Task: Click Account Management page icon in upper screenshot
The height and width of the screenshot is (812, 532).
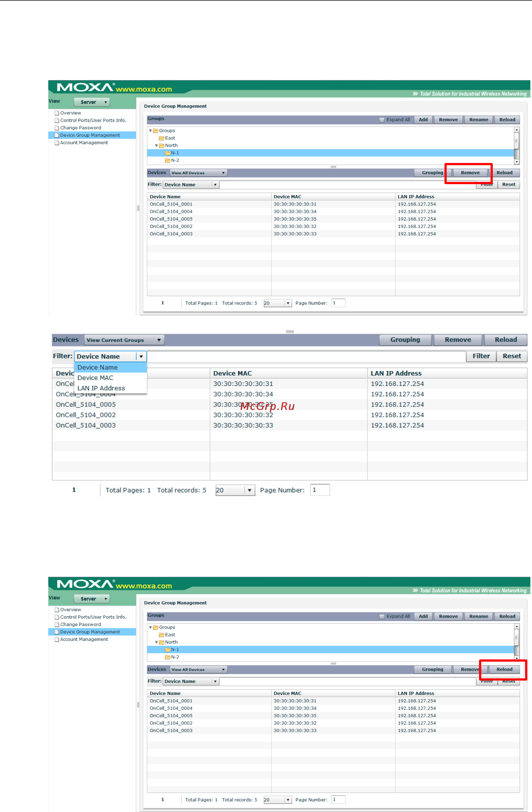Action: [57, 143]
